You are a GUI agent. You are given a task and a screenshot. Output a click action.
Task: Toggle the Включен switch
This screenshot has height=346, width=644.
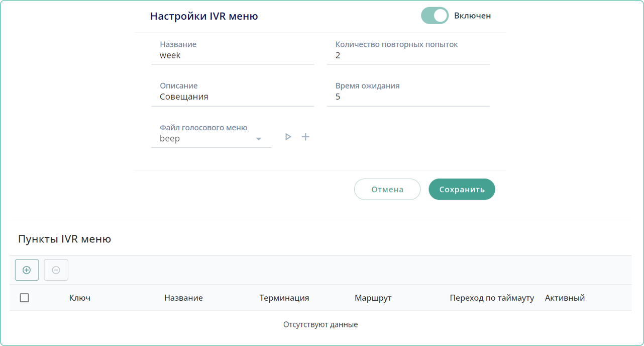435,16
